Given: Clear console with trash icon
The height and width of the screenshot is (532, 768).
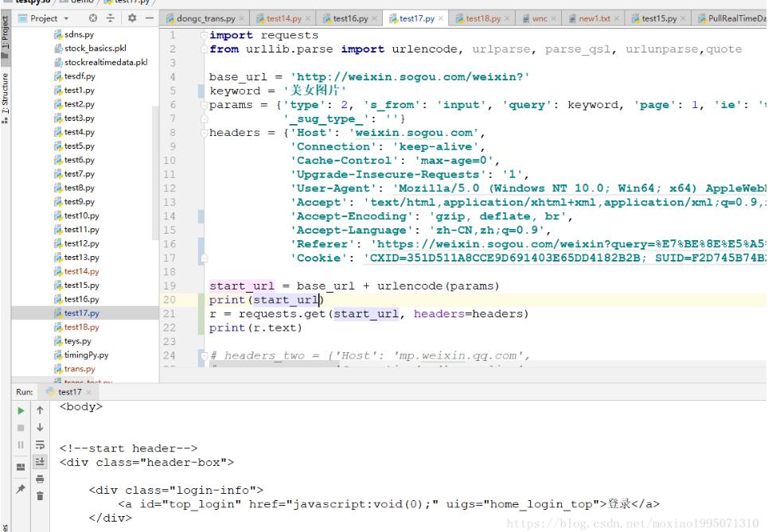Looking at the screenshot, I should coord(40,495).
